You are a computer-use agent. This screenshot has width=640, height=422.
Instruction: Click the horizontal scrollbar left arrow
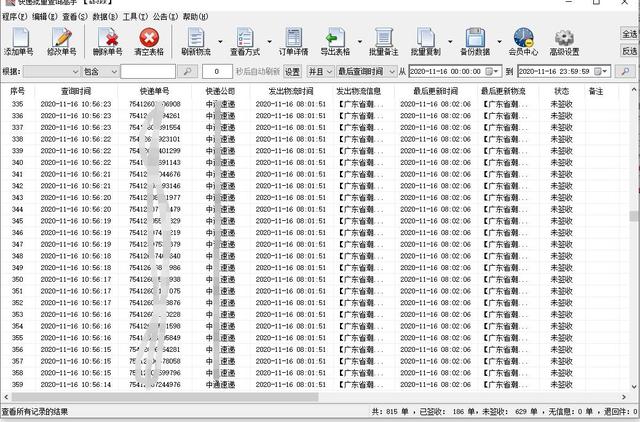6,397
